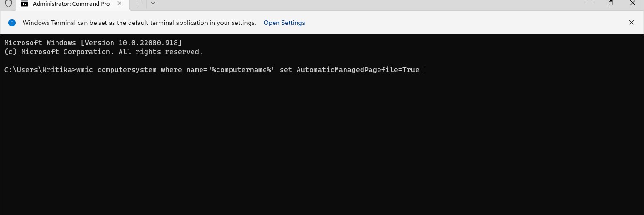The height and width of the screenshot is (215, 644).
Task: Click the Microsoft Corporation copyright line
Action: click(x=103, y=52)
